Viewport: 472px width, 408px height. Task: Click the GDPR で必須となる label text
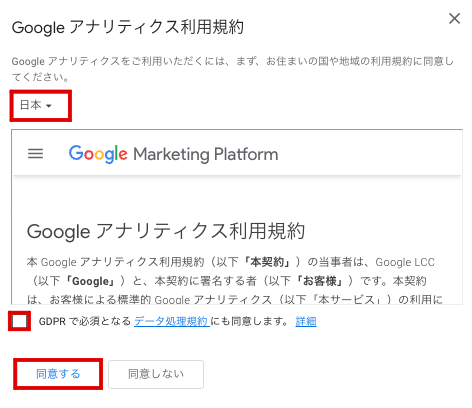click(x=85, y=321)
